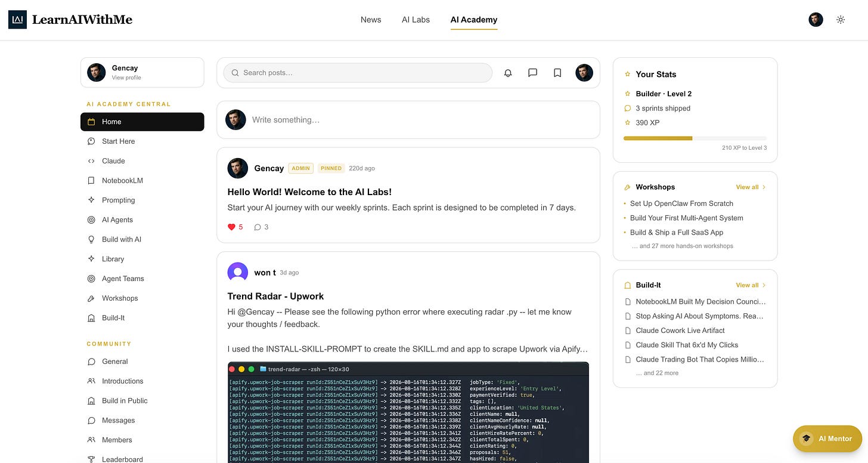Go to Home in the sidebar
The image size is (868, 463).
click(142, 122)
